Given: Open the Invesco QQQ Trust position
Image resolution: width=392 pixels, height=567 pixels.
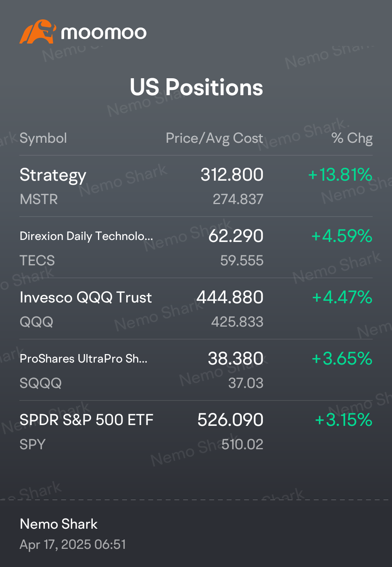Looking at the screenshot, I should click(x=85, y=298).
